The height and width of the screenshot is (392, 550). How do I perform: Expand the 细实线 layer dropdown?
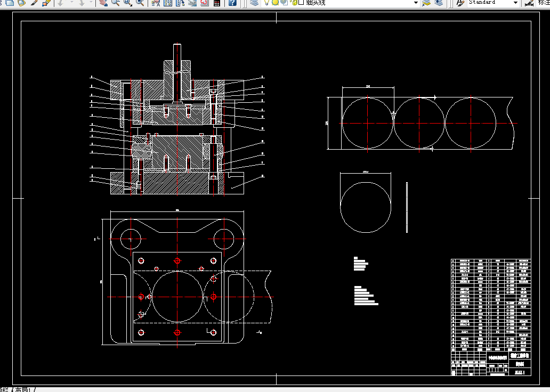[416, 3]
